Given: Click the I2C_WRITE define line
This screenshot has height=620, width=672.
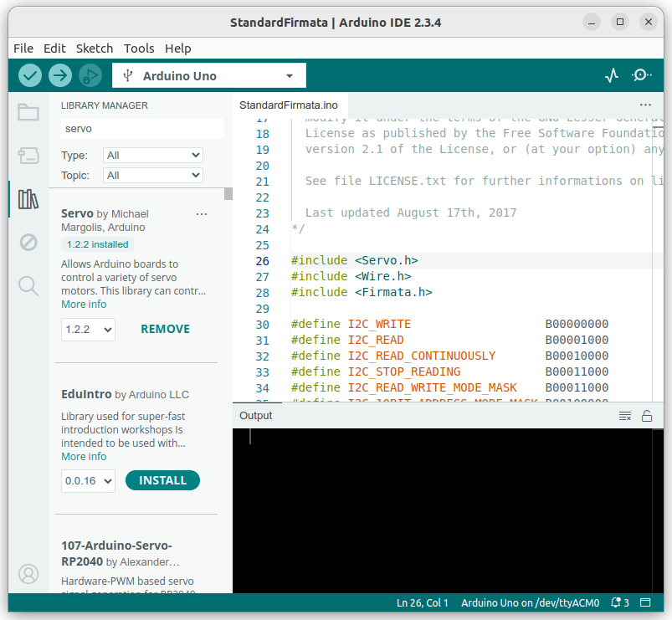Looking at the screenshot, I should 449,325.
